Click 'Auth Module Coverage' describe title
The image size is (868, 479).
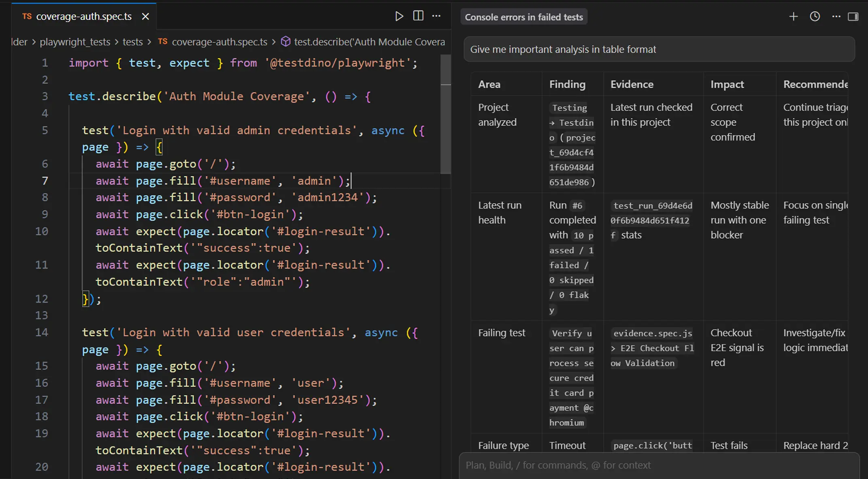point(236,96)
